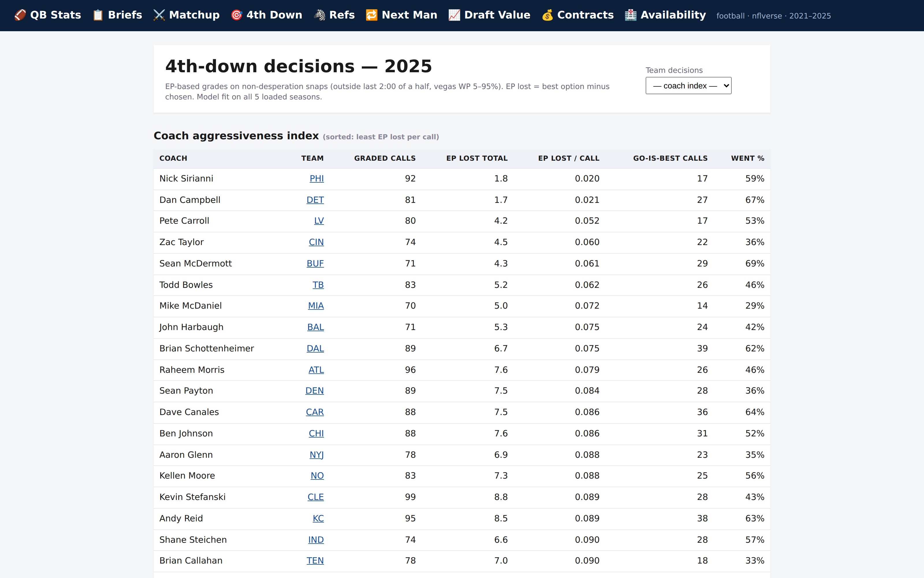Select the Kevin Stefanski coach name

(192, 497)
